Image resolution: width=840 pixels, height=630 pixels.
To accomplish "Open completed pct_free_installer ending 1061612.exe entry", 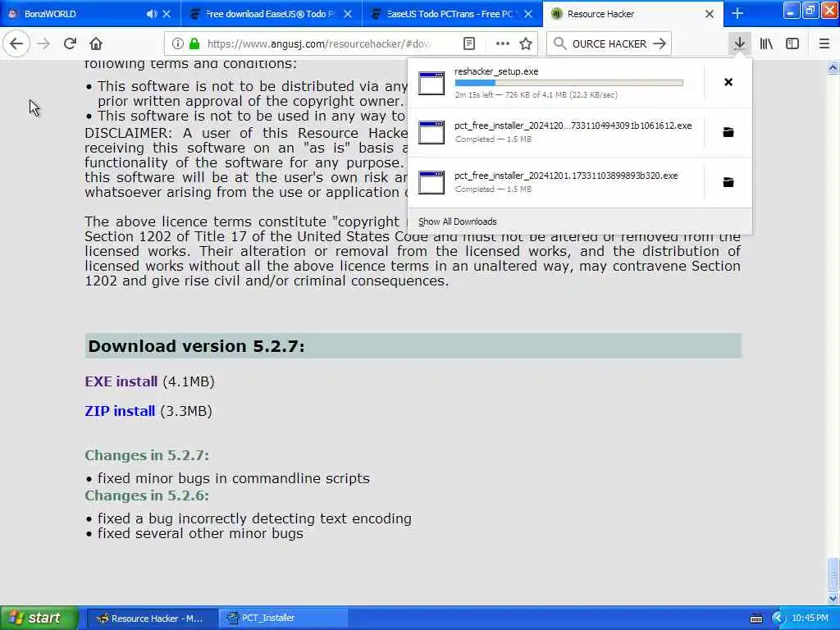I will 555,132.
